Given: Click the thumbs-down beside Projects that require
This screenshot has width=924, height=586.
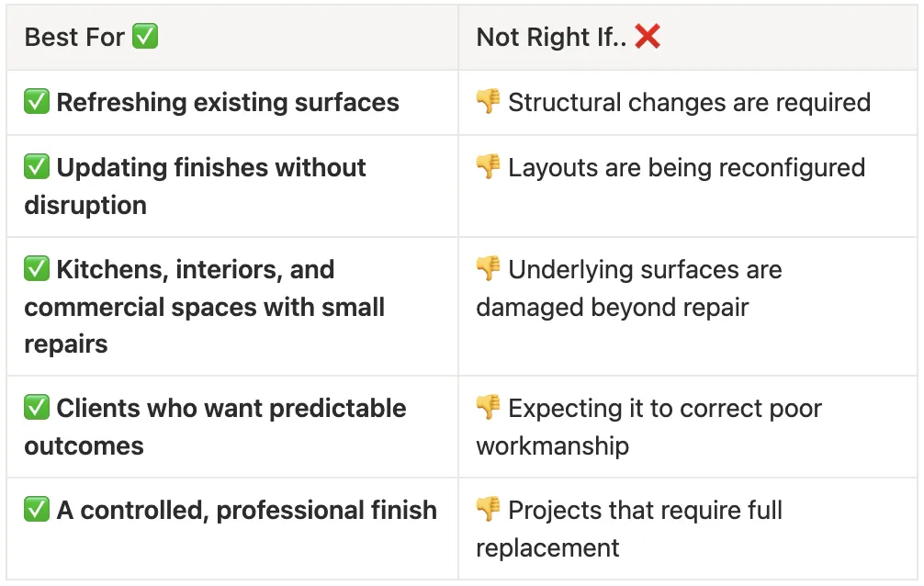Looking at the screenshot, I should (x=488, y=510).
